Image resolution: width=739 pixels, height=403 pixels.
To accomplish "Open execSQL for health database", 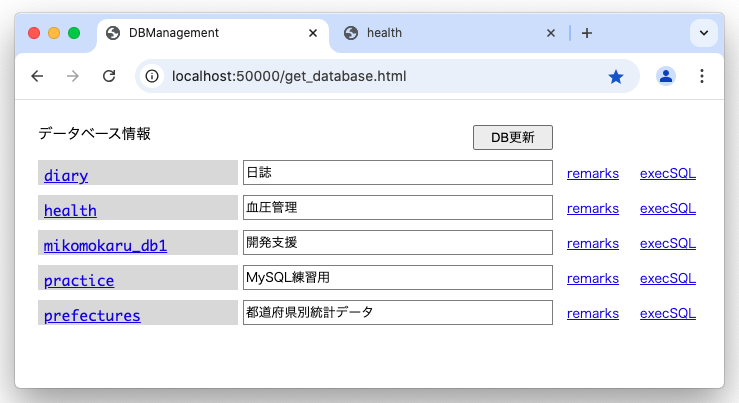I will tap(667, 208).
